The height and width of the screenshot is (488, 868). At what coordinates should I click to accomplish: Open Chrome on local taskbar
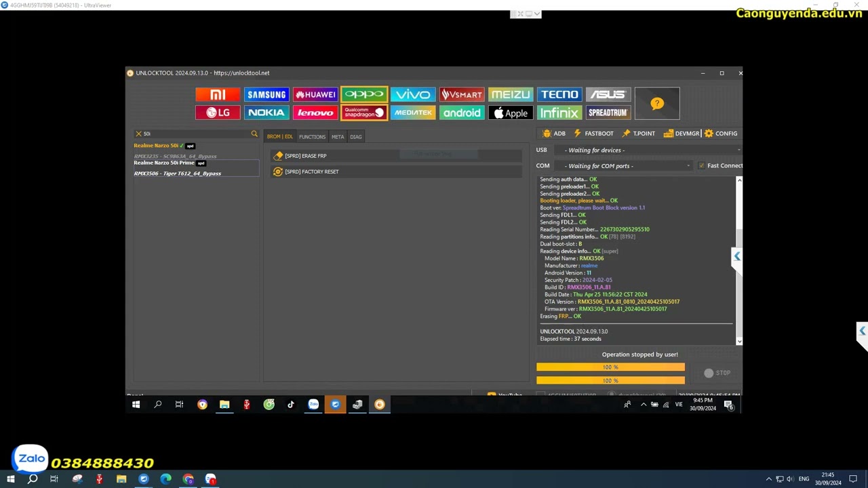(188, 479)
